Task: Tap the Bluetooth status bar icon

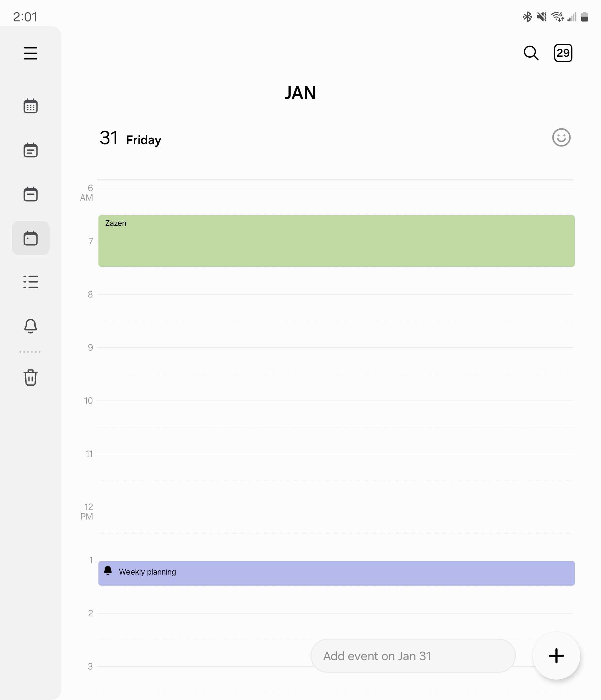Action: [x=527, y=17]
